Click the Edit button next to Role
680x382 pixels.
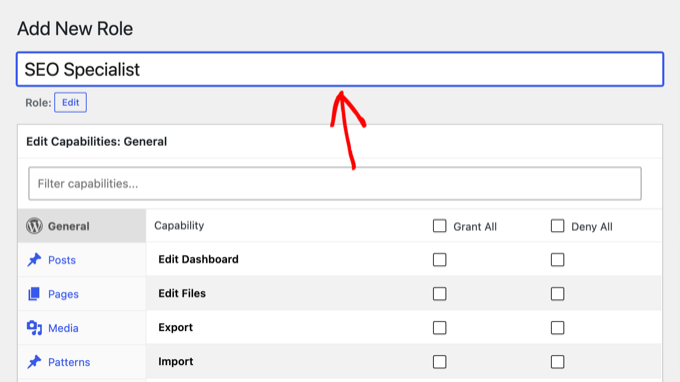click(x=70, y=102)
